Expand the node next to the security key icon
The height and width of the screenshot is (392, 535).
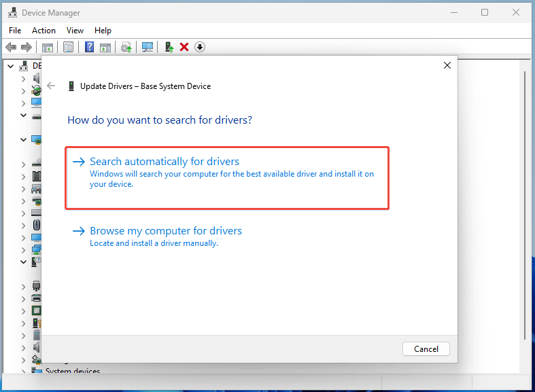(23, 323)
